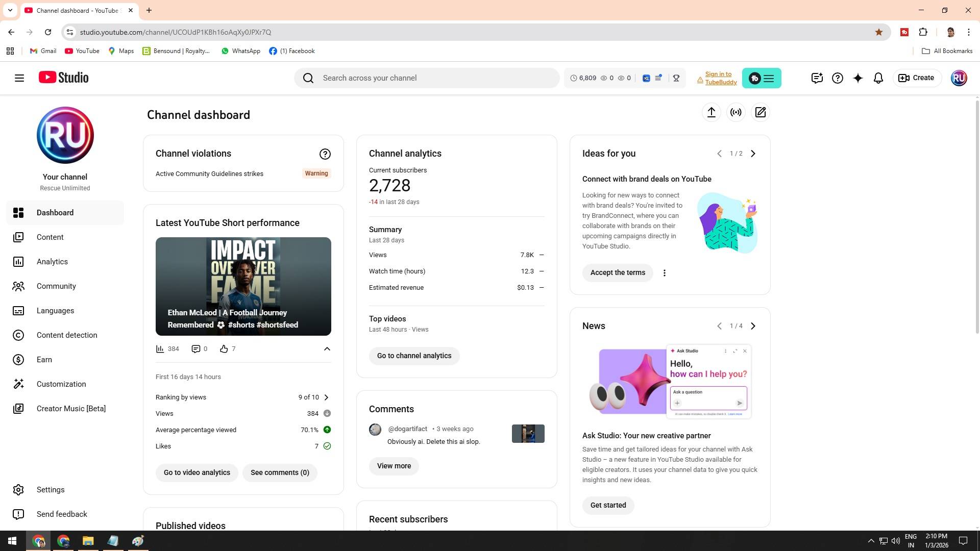
Task: Open the Earn sidebar section
Action: 44,360
